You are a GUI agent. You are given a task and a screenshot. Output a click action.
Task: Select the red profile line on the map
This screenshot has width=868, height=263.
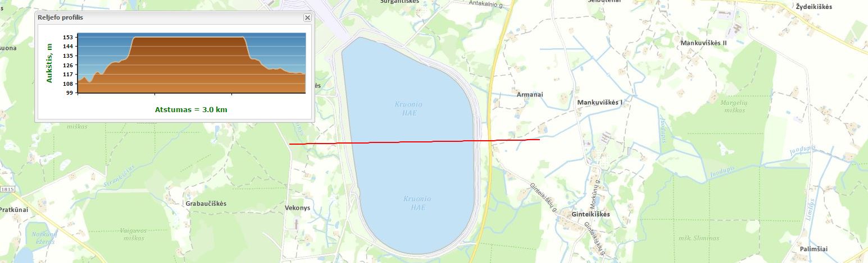pyautogui.click(x=415, y=142)
